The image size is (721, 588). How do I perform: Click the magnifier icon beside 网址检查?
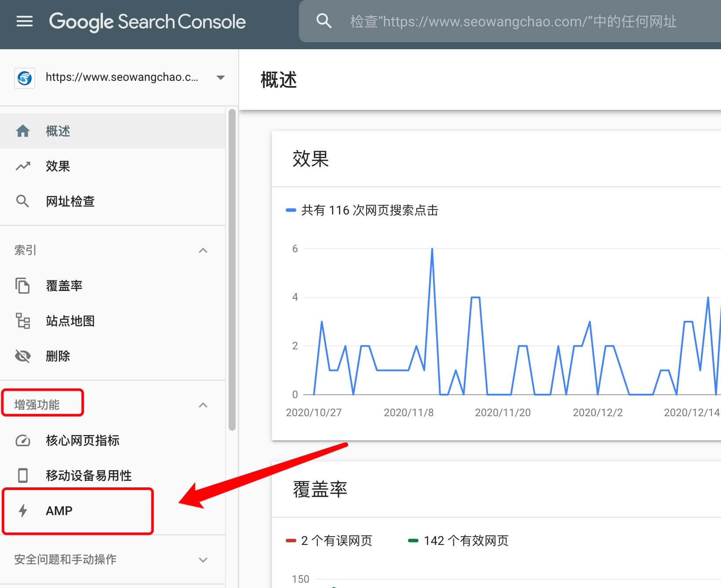pos(23,201)
